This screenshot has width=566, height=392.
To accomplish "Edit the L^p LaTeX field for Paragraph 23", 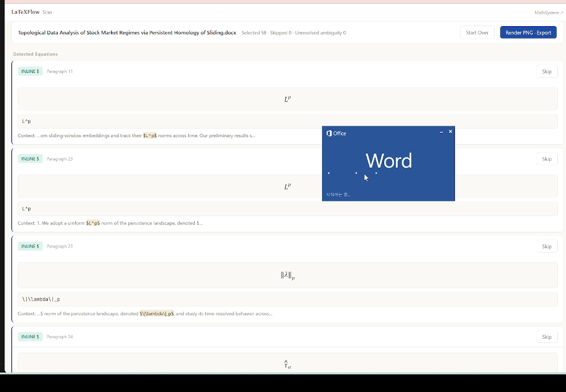I will 287,209.
